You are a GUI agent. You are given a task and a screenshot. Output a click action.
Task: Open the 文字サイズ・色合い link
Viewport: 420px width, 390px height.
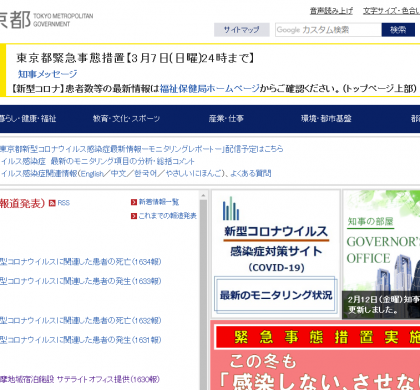point(391,11)
